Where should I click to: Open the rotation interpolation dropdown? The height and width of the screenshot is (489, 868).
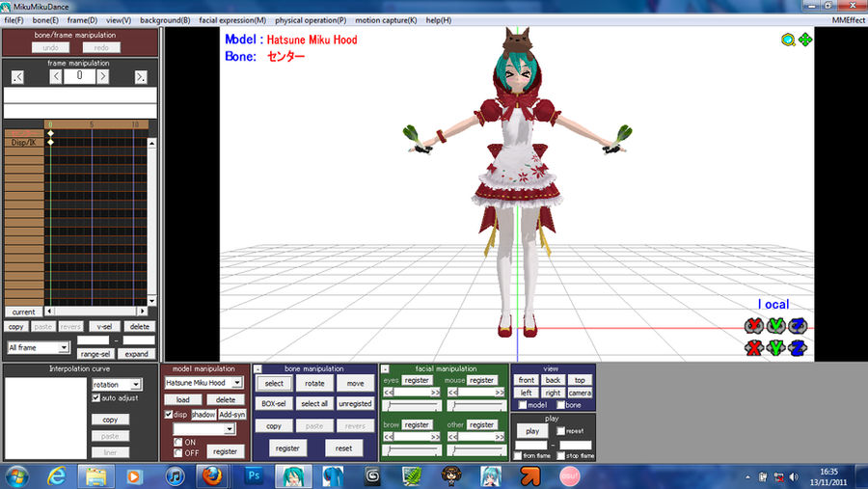pos(136,384)
